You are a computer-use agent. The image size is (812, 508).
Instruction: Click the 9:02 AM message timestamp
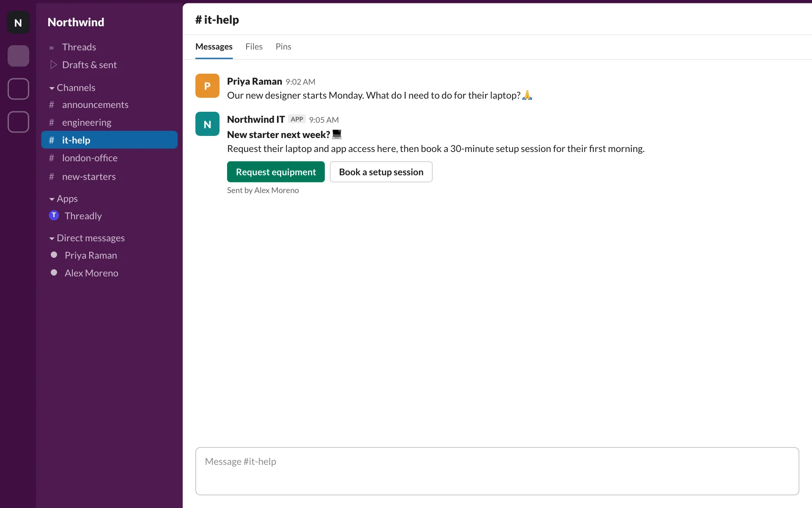click(300, 82)
